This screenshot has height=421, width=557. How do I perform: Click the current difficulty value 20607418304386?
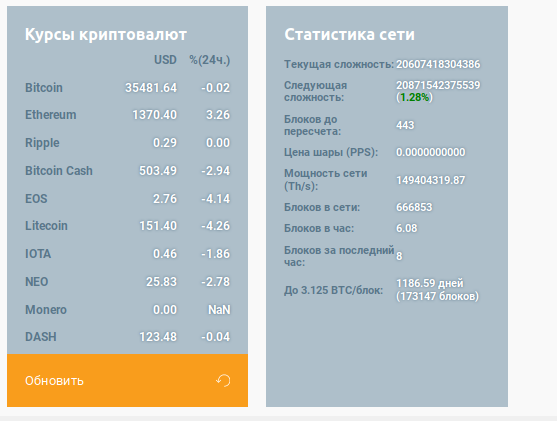point(438,64)
